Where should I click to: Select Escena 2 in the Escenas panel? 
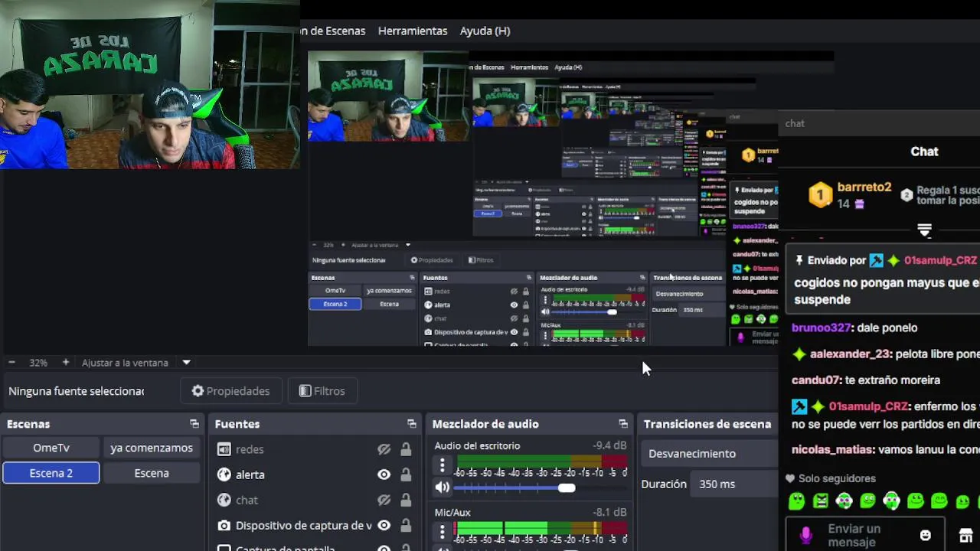click(51, 473)
